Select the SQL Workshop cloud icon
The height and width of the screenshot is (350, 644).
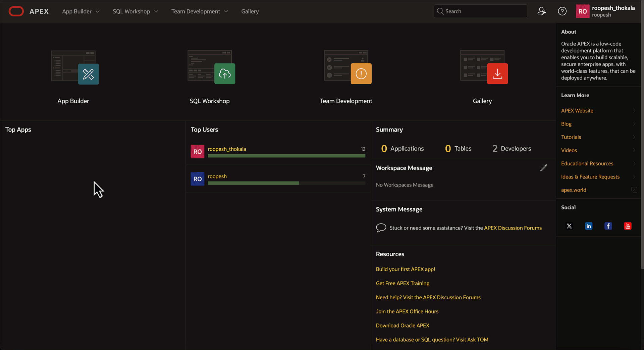tap(224, 73)
